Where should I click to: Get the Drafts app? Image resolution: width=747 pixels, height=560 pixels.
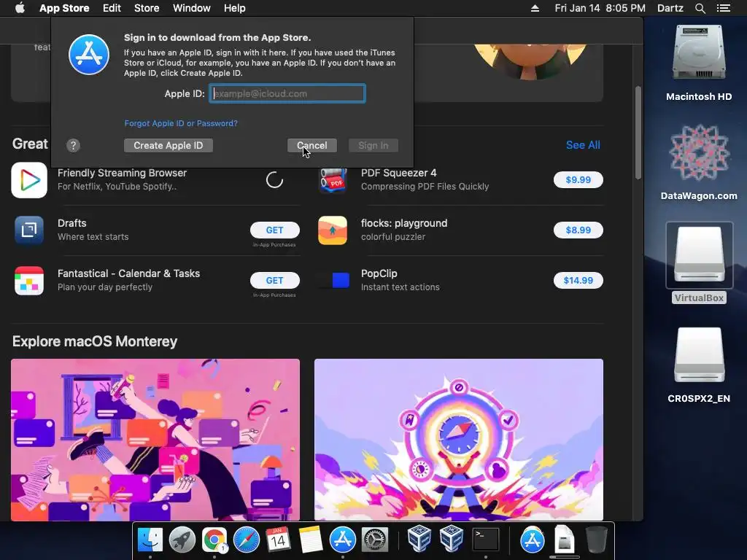(x=275, y=230)
